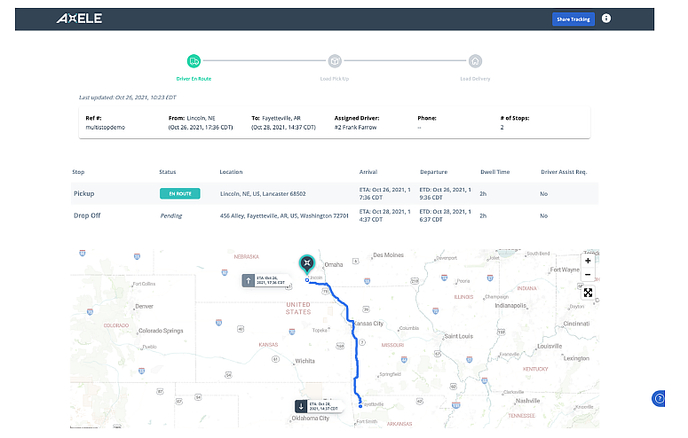Click the Location column header
688x438 pixels.
pyautogui.click(x=231, y=172)
